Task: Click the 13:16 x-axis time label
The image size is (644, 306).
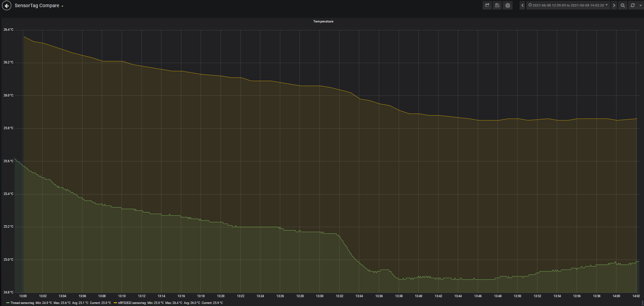Action: (181, 296)
